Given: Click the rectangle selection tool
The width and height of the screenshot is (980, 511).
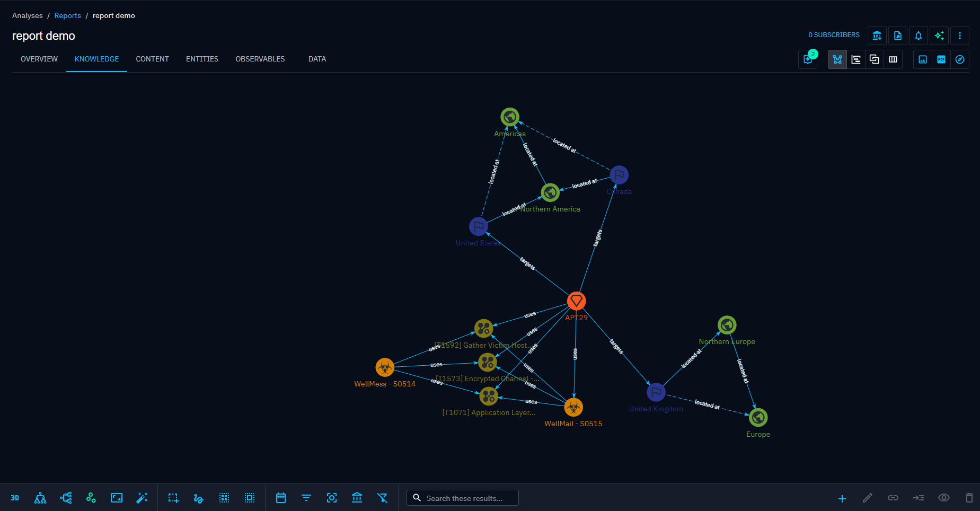Looking at the screenshot, I should (x=173, y=498).
